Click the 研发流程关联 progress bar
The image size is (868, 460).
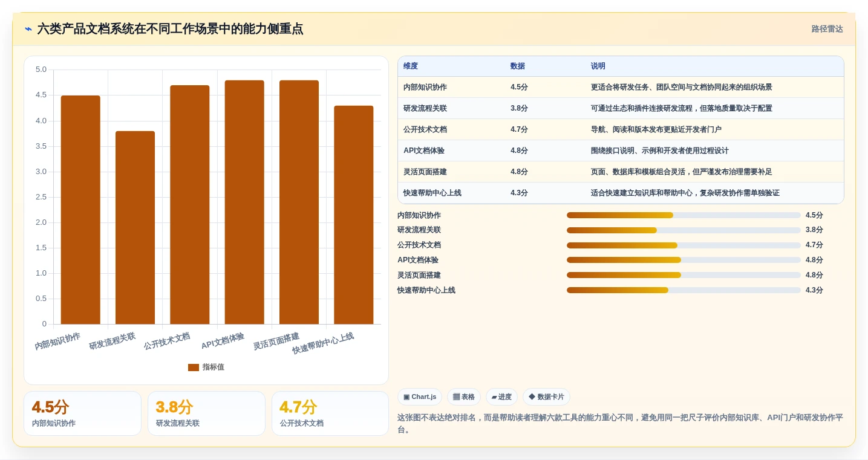684,230
